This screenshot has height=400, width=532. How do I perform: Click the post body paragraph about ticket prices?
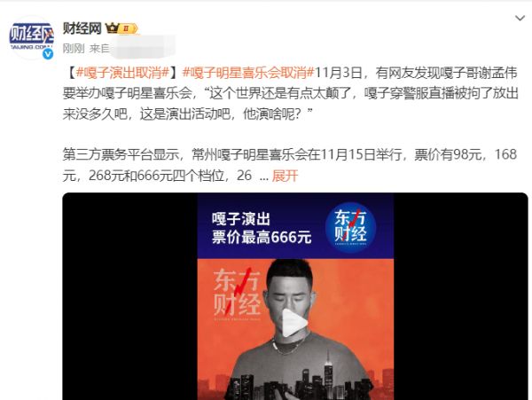pyautogui.click(x=290, y=165)
